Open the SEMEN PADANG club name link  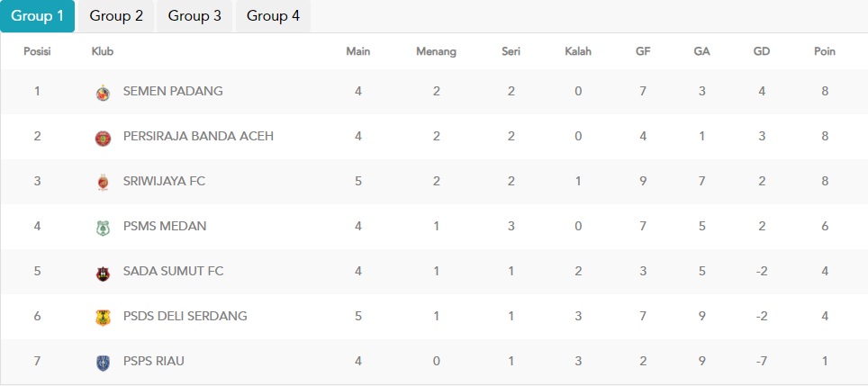[173, 91]
